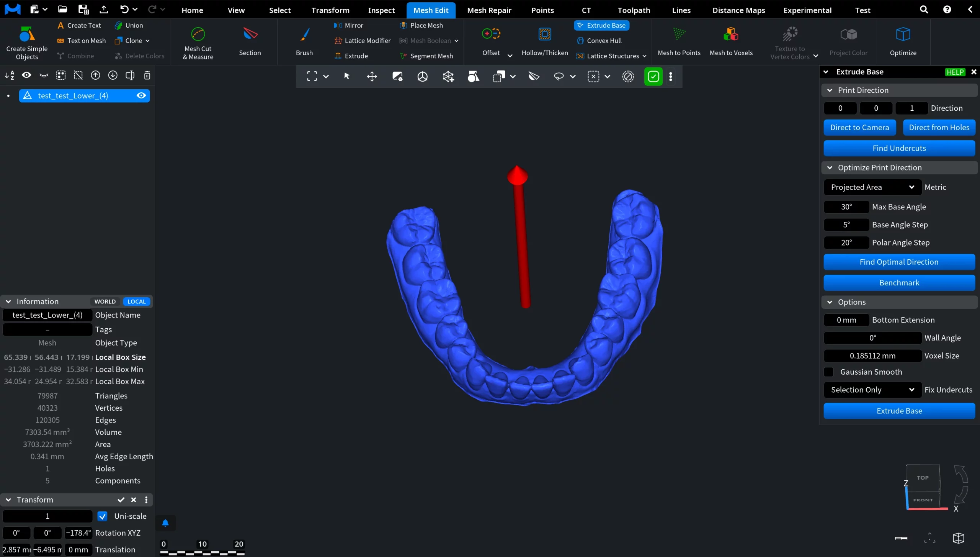Run the Convex Hull tool
The height and width of the screenshot is (557, 980).
pyautogui.click(x=600, y=40)
